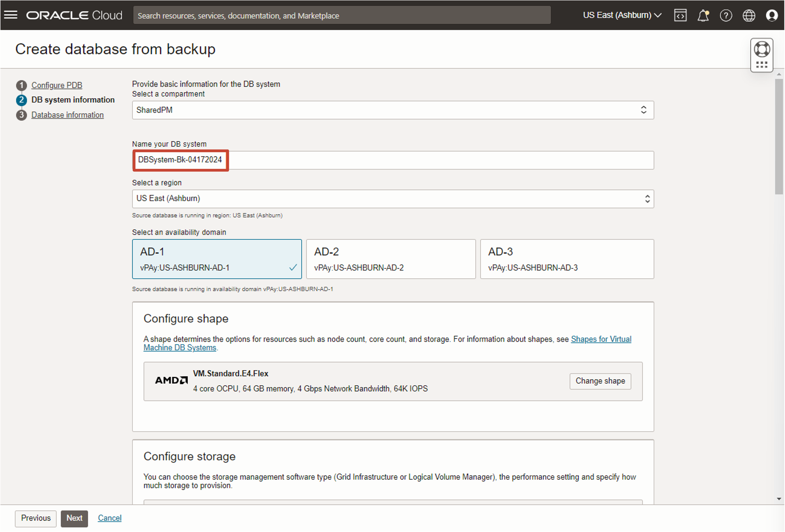Open the Select a region dropdown
Screen dimensions: 785x532
(x=392, y=198)
